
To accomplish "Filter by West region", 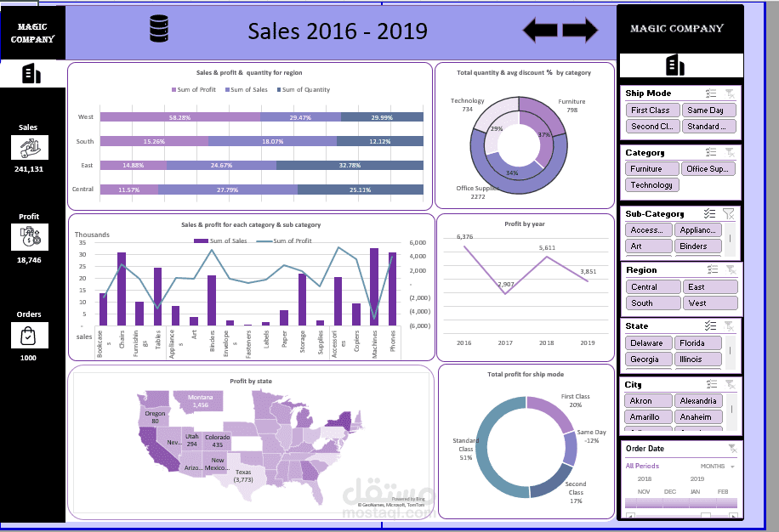I will pos(710,303).
